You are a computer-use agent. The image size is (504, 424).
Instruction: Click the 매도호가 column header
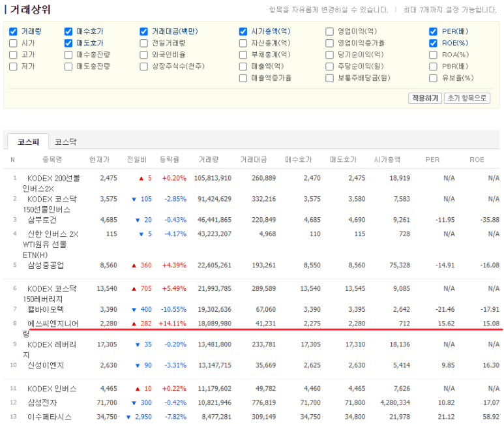point(344,160)
